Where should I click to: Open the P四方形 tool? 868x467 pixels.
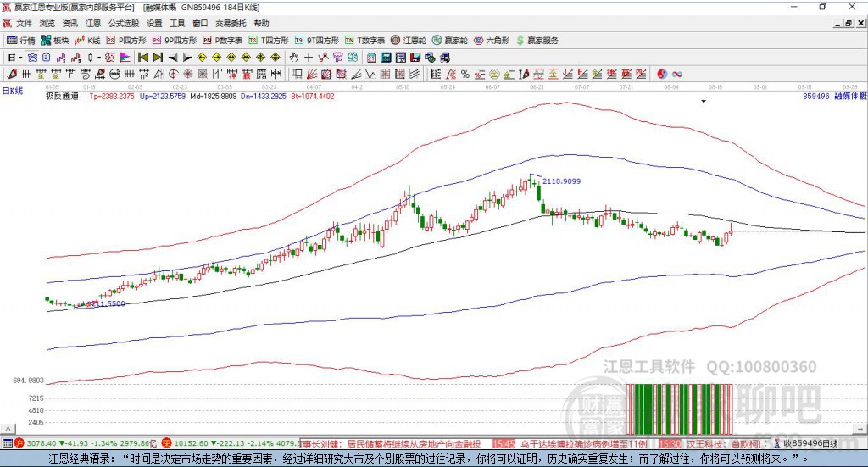[126, 41]
